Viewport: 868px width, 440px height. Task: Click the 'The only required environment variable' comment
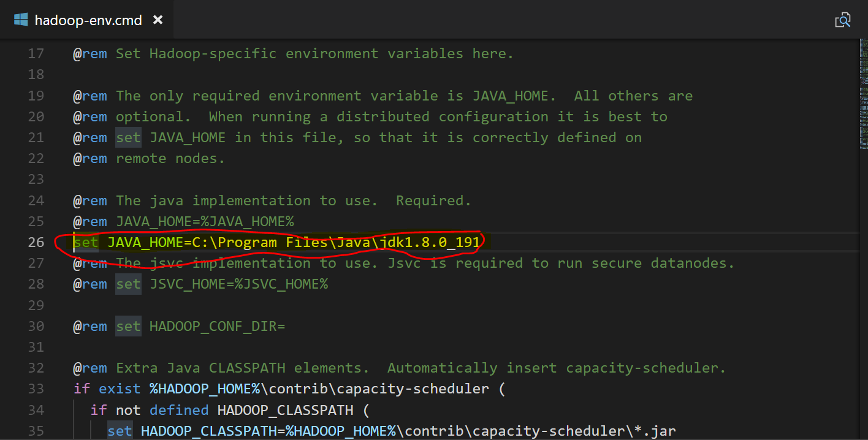pyautogui.click(x=383, y=96)
